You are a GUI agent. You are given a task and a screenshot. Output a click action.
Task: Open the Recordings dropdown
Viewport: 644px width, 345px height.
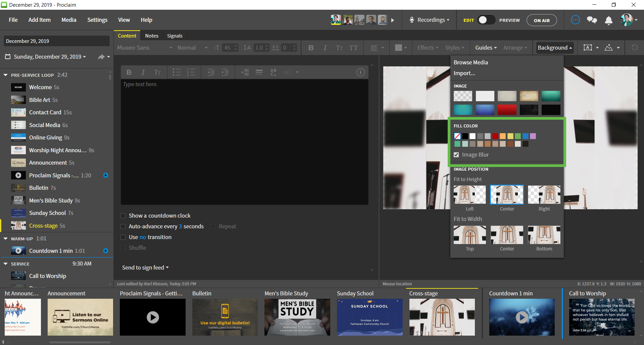pyautogui.click(x=430, y=20)
